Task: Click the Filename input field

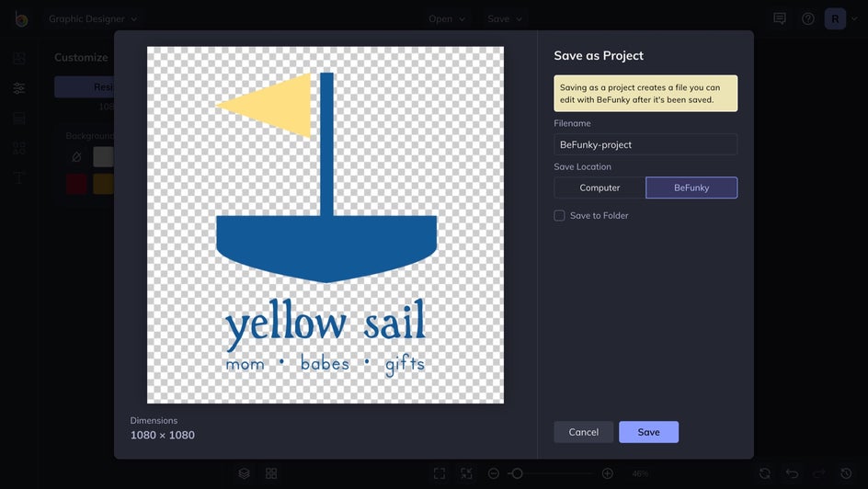Action: [x=645, y=144]
